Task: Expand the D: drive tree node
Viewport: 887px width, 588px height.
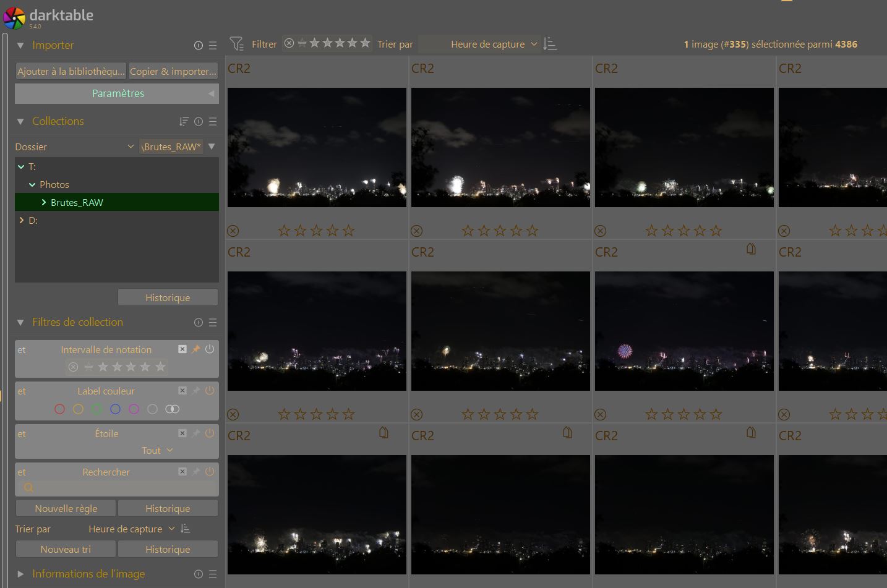Action: (22, 220)
